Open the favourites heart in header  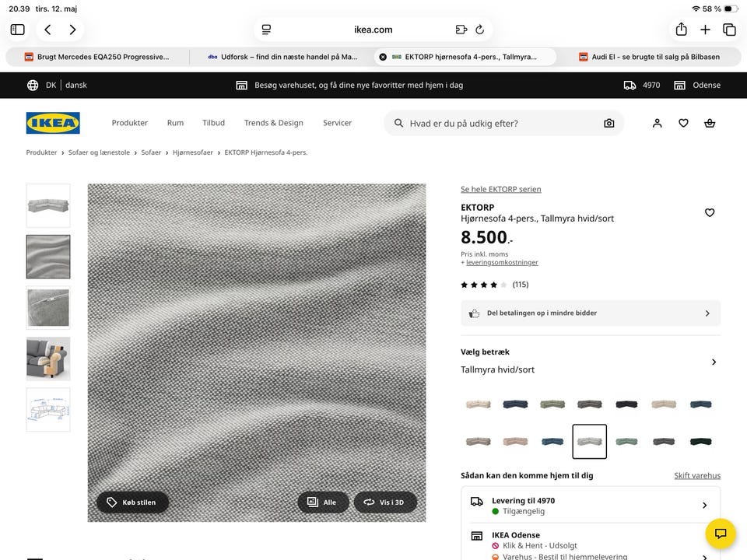(x=683, y=124)
